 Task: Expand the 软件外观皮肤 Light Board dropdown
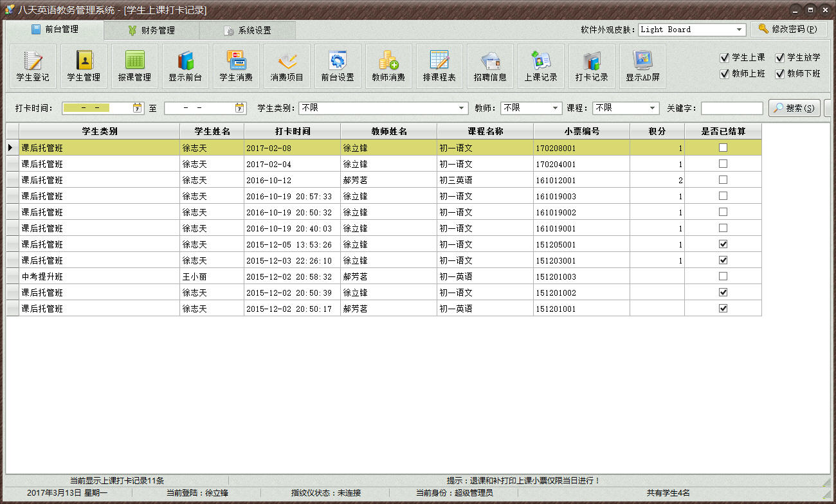pos(739,30)
